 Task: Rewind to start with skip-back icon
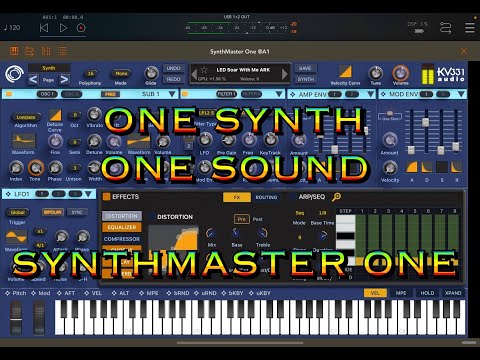[x=44, y=28]
